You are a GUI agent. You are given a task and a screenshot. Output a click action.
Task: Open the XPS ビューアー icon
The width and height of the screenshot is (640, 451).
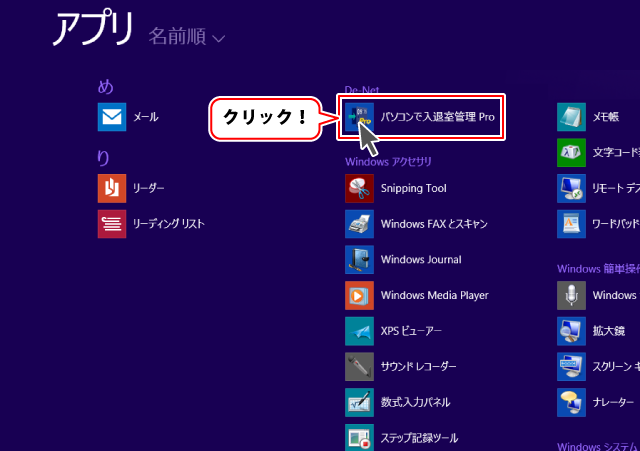coord(359,331)
